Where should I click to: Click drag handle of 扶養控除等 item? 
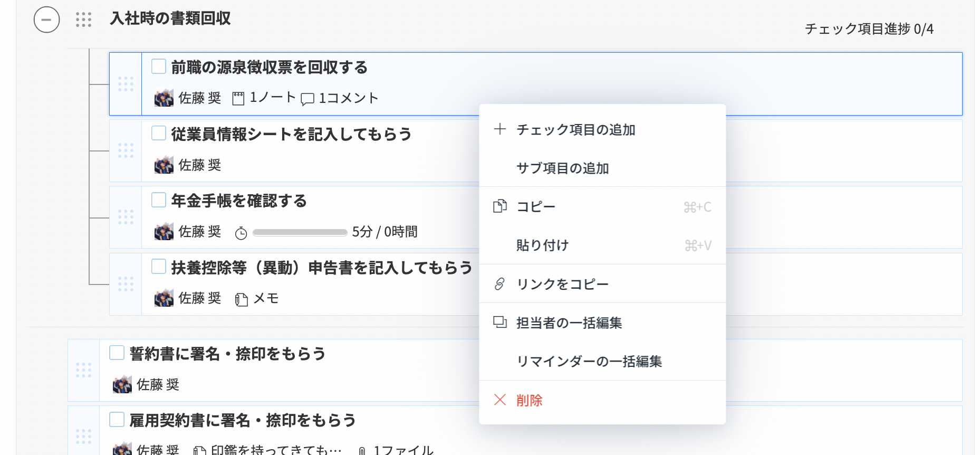coord(126,284)
